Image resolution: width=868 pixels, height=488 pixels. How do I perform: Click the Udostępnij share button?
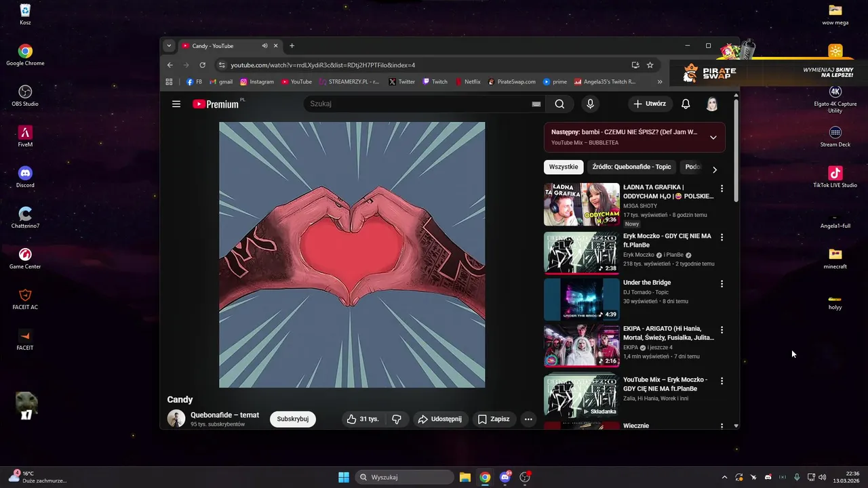tap(439, 419)
